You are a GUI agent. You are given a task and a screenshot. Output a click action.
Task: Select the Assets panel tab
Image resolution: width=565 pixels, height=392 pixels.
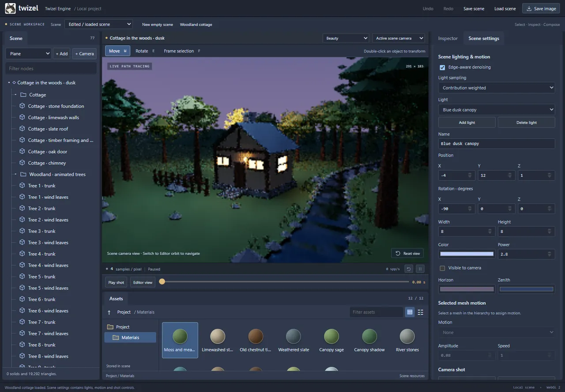point(116,299)
